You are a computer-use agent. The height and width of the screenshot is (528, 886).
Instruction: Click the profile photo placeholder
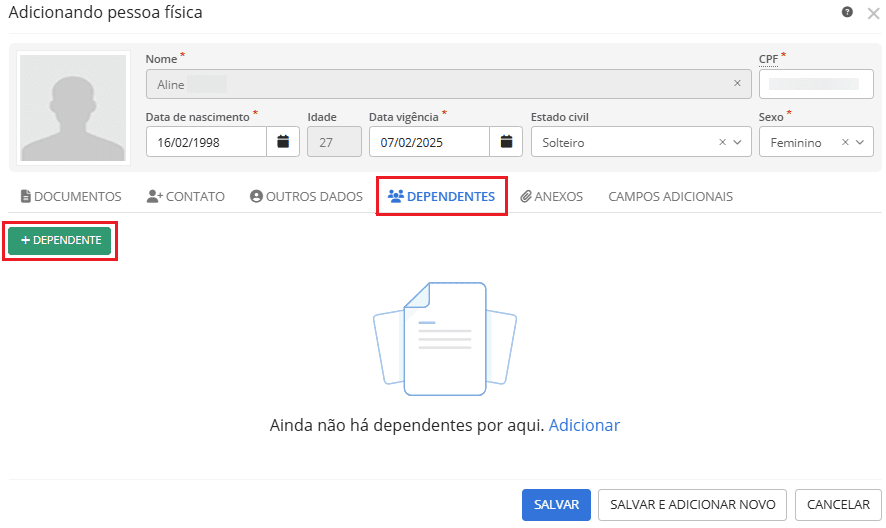[73, 107]
